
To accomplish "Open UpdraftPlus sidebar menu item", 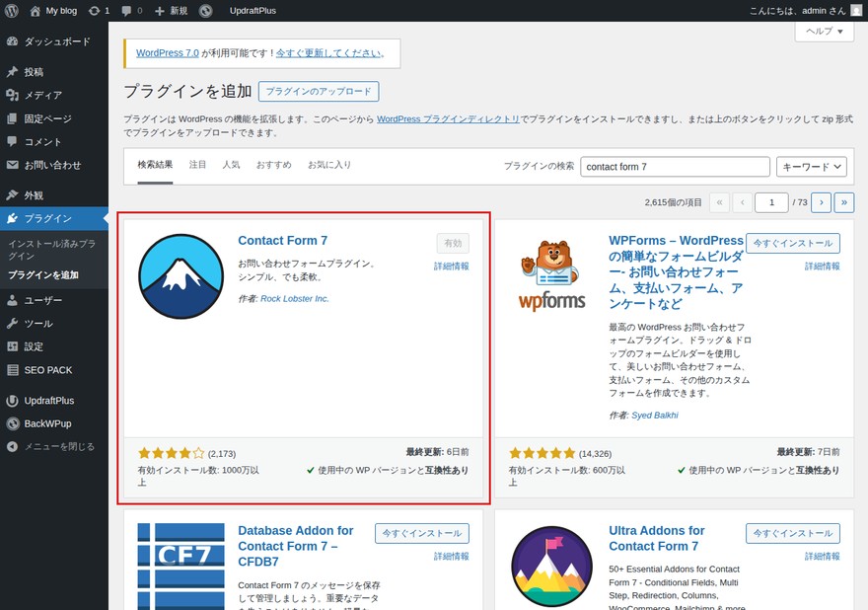I will (54, 401).
